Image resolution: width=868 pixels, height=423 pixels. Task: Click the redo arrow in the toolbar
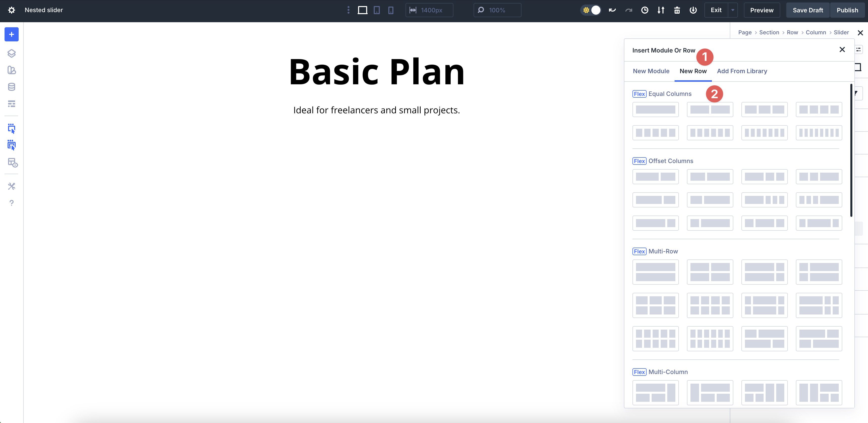pyautogui.click(x=629, y=10)
